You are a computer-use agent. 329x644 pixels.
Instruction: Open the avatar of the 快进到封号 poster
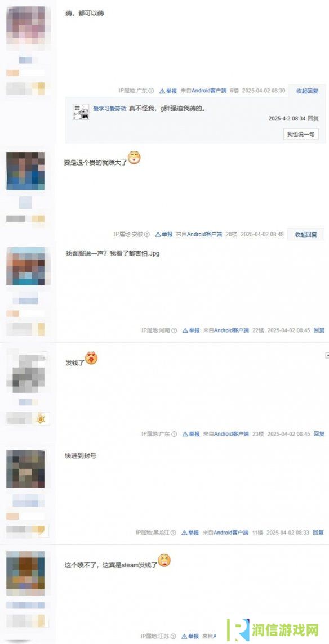click(x=25, y=468)
